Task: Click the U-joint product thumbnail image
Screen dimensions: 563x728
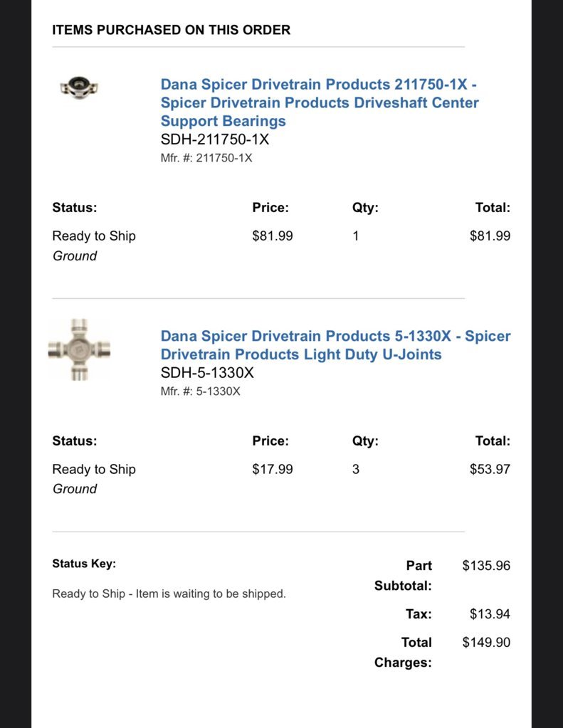Action: tap(80, 349)
